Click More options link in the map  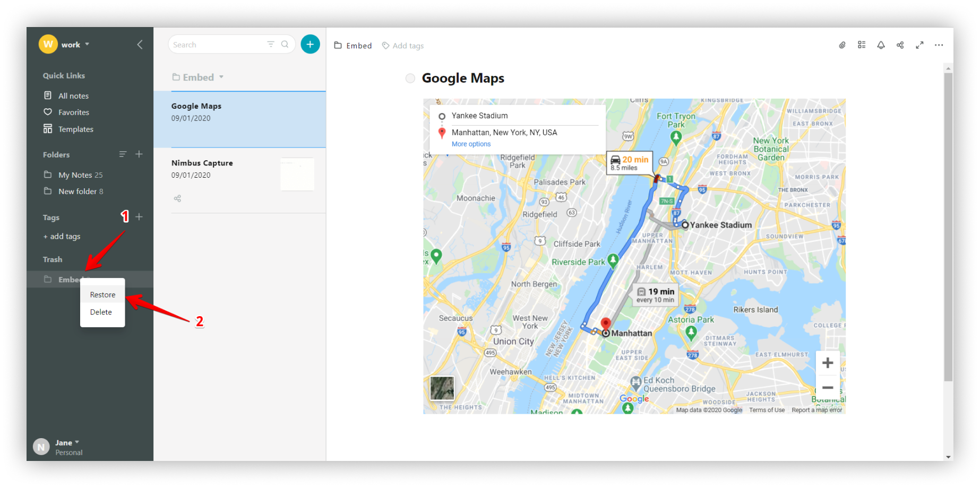pos(471,144)
